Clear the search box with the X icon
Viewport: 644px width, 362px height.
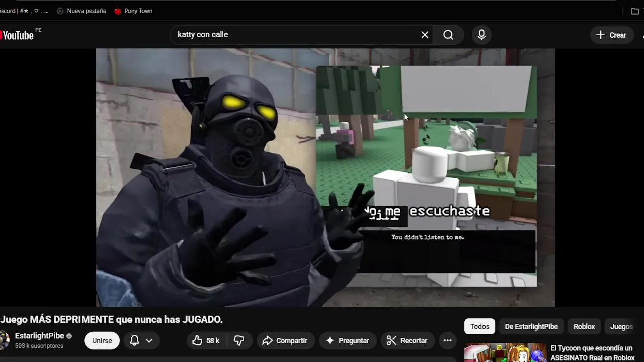point(425,35)
